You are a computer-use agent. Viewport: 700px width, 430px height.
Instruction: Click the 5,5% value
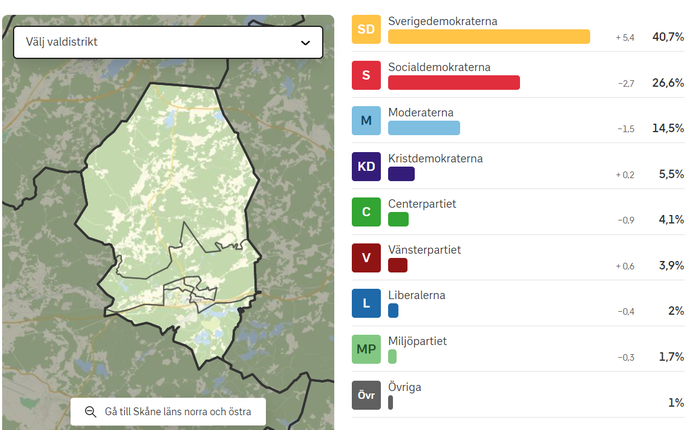coord(671,174)
